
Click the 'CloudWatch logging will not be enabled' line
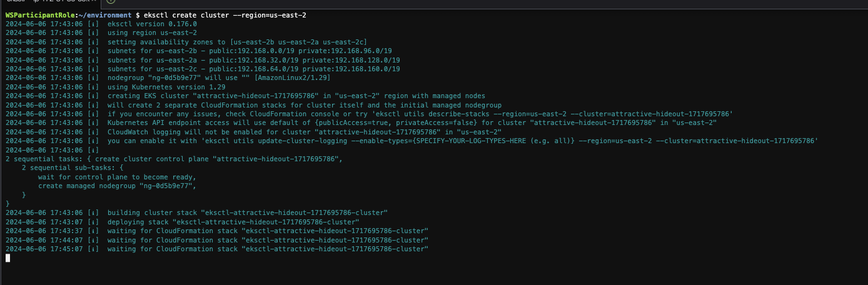click(x=253, y=132)
